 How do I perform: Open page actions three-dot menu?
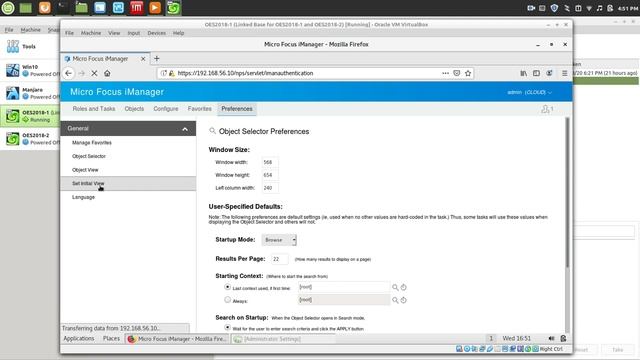[445, 73]
